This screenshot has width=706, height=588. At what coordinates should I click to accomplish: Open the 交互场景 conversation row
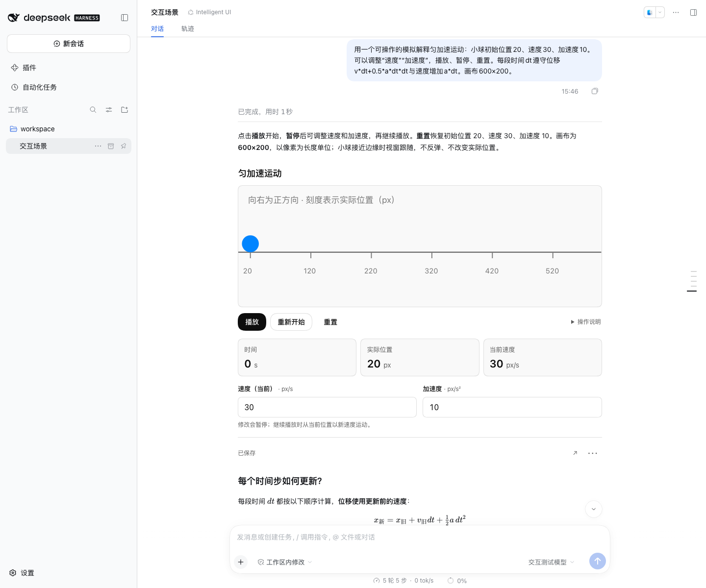[69, 146]
